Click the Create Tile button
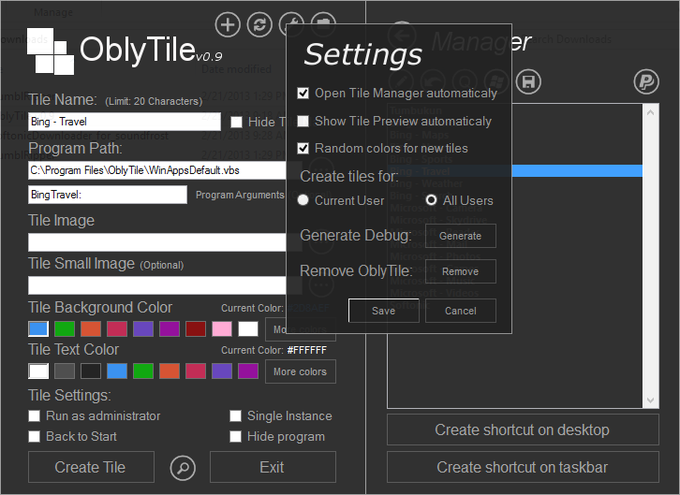Image resolution: width=680 pixels, height=495 pixels. pos(91,467)
